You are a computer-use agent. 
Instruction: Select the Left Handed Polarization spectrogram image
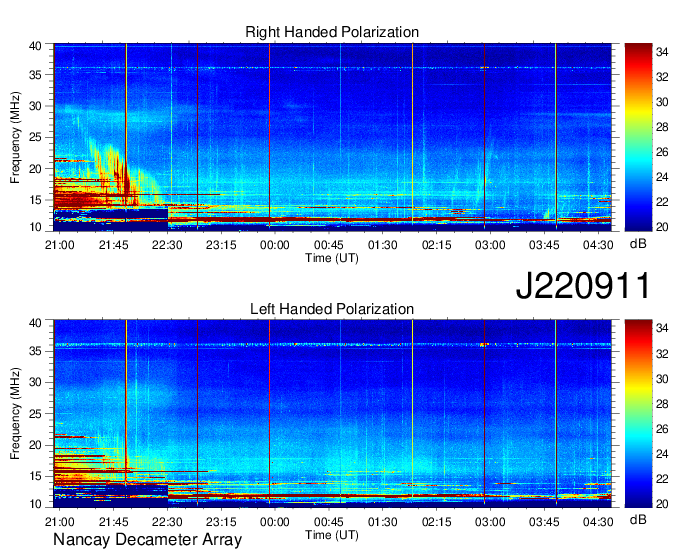[332, 414]
